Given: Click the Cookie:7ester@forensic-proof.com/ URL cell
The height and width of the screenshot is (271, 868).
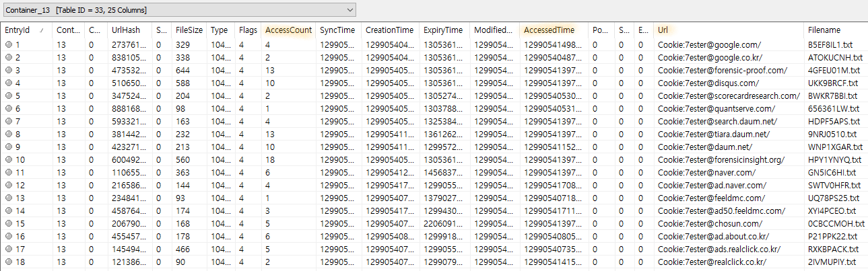Looking at the screenshot, I should (x=723, y=70).
